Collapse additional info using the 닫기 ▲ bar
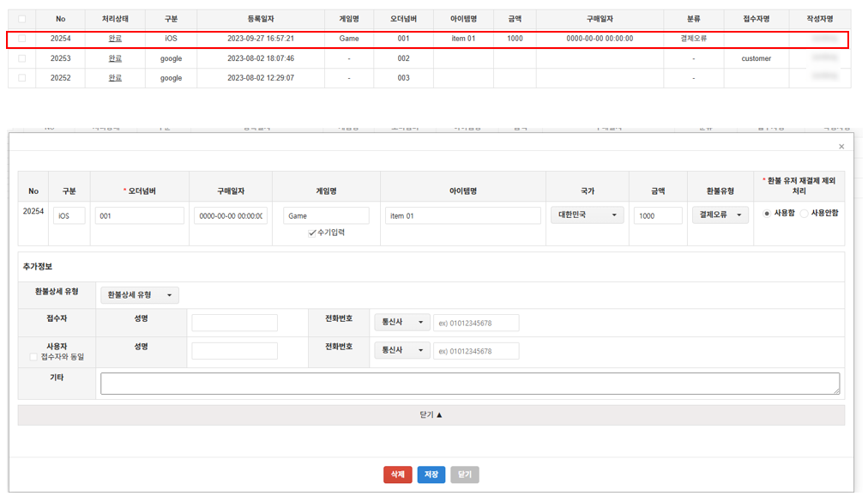Viewport: 868px width, 502px height. [431, 415]
